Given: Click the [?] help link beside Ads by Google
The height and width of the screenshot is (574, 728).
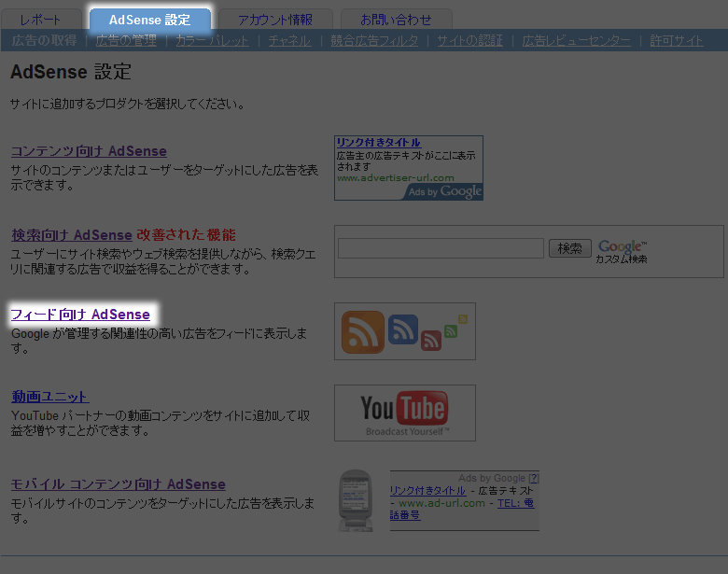Looking at the screenshot, I should [x=534, y=478].
